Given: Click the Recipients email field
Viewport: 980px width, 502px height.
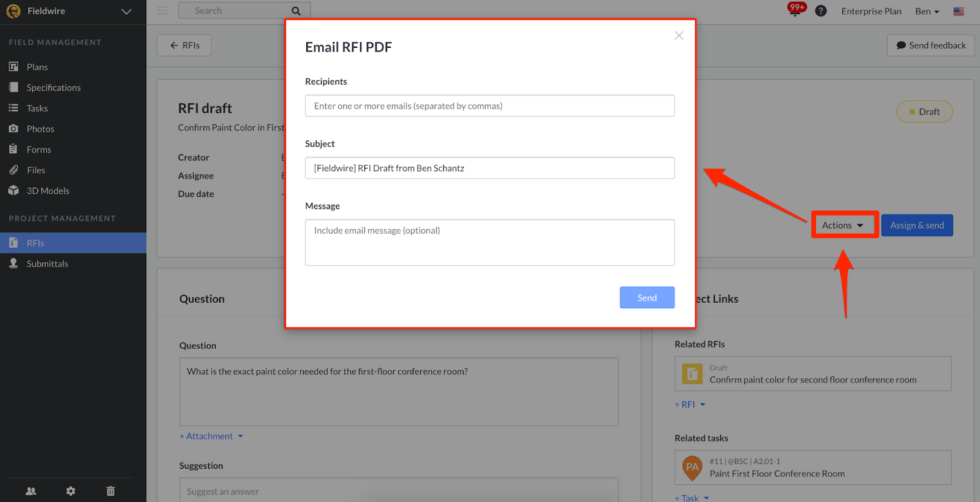Looking at the screenshot, I should (x=489, y=105).
